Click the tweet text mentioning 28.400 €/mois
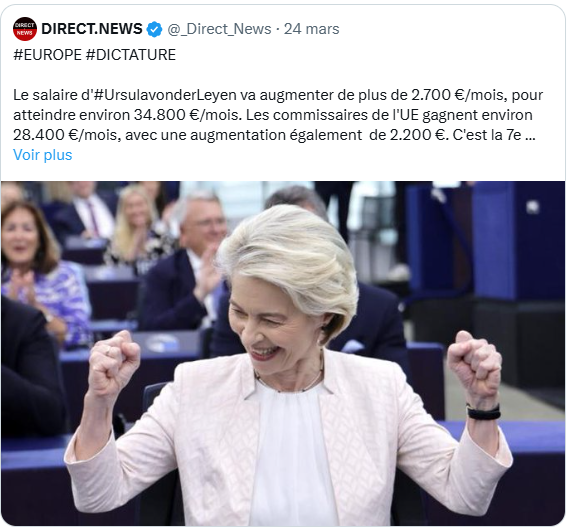Screen dimensions: 568x530 point(66,135)
